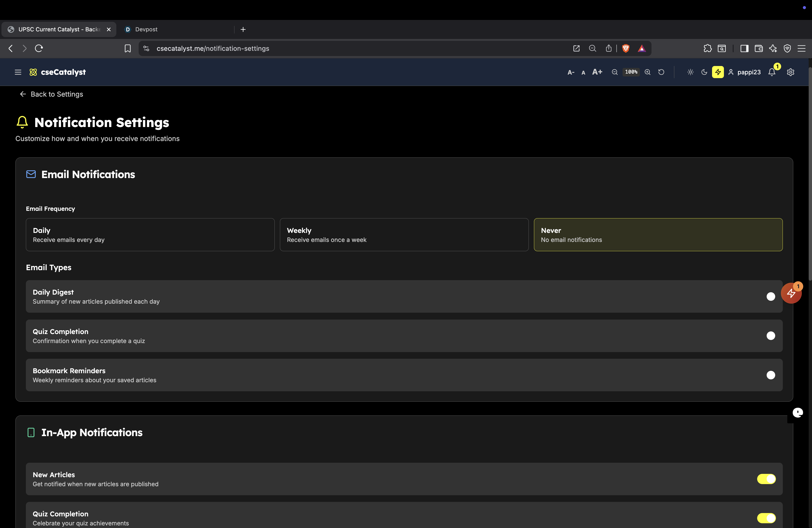Click the notification bell icon

772,72
